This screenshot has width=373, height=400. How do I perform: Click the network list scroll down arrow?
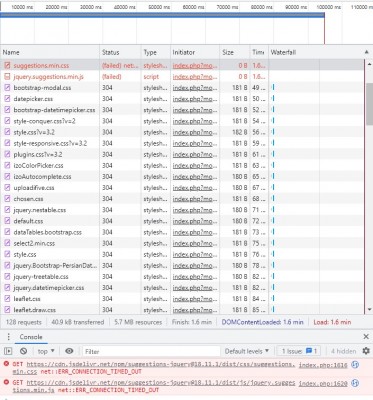369,310
